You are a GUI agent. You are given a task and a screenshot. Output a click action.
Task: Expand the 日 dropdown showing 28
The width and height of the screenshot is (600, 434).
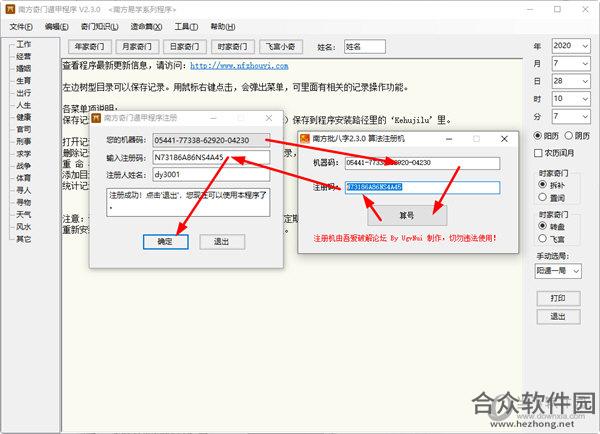(x=571, y=81)
